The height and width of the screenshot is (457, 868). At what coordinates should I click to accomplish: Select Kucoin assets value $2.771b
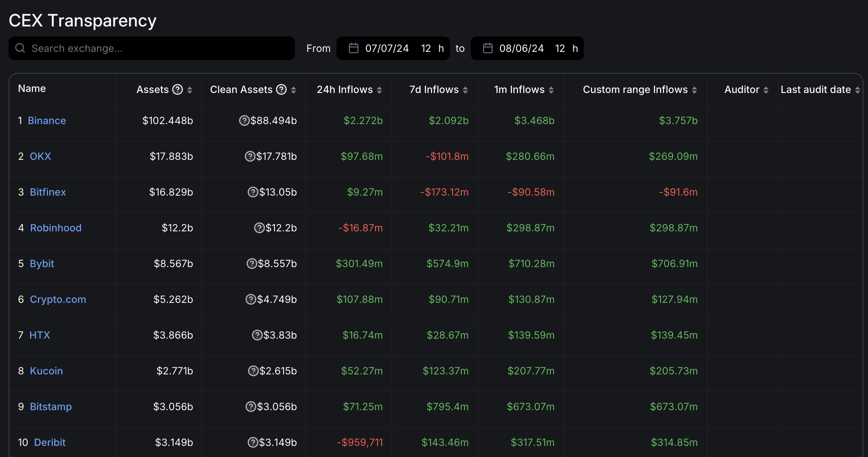pos(175,371)
